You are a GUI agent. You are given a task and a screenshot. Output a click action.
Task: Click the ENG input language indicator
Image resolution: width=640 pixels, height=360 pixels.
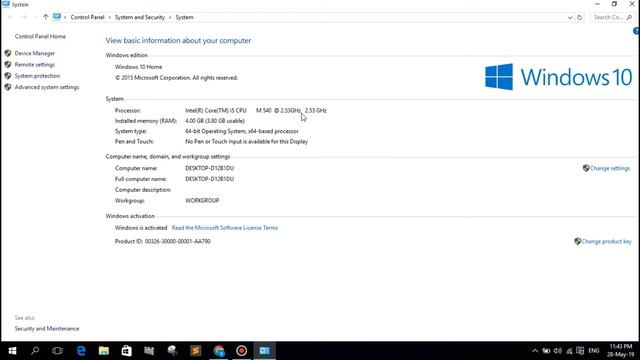(x=594, y=351)
